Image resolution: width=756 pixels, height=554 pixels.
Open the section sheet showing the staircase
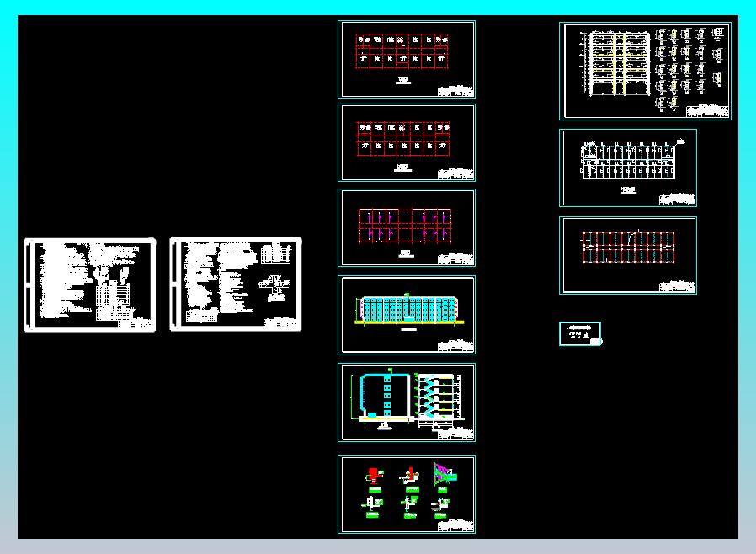click(x=407, y=402)
